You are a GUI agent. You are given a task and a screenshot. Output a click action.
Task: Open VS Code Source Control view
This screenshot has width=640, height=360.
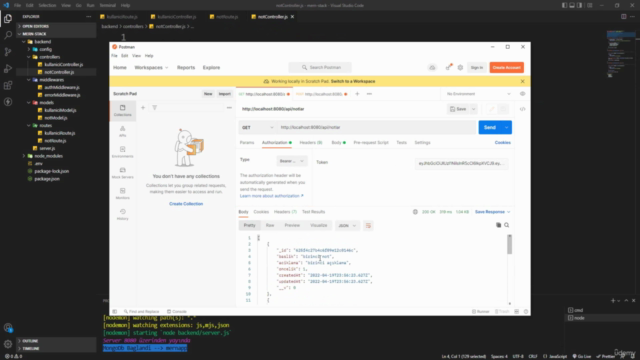pos(8,52)
